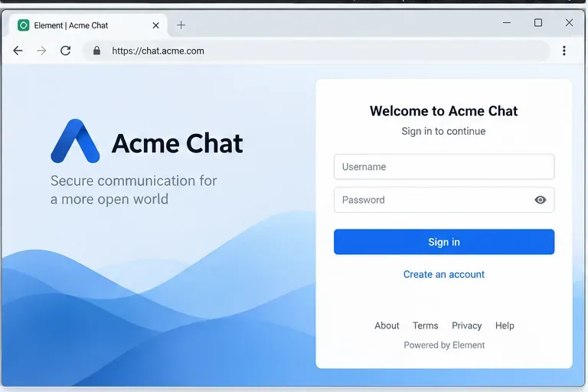This screenshot has height=392, width=588.
Task: Open a new tab with plus button
Action: (181, 25)
